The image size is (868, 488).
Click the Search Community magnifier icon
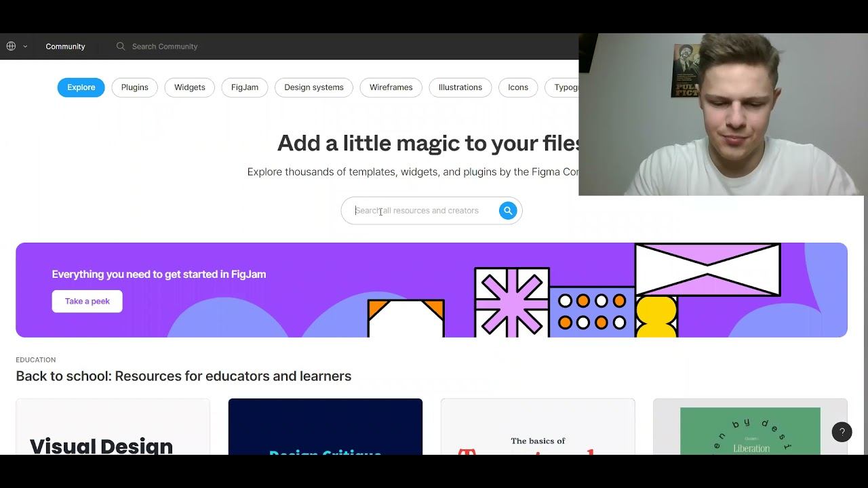[121, 46]
